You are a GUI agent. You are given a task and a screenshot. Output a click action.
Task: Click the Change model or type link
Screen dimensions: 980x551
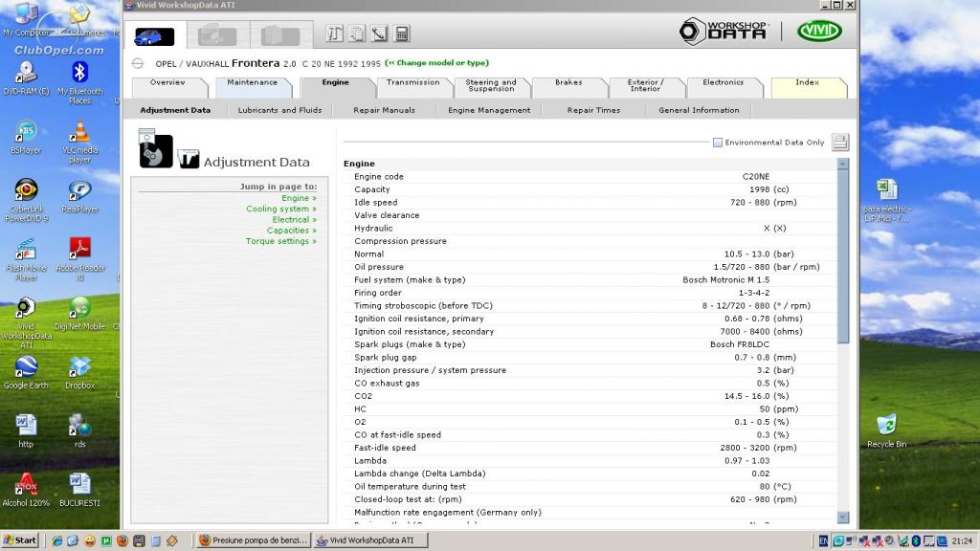tap(436, 63)
